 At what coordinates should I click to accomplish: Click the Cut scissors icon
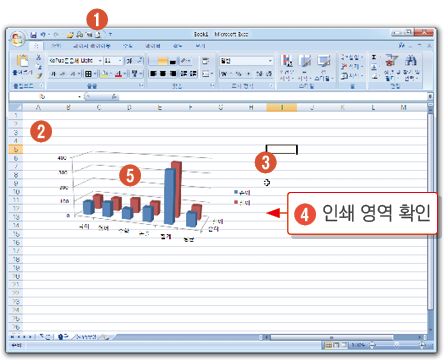pyautogui.click(x=39, y=57)
